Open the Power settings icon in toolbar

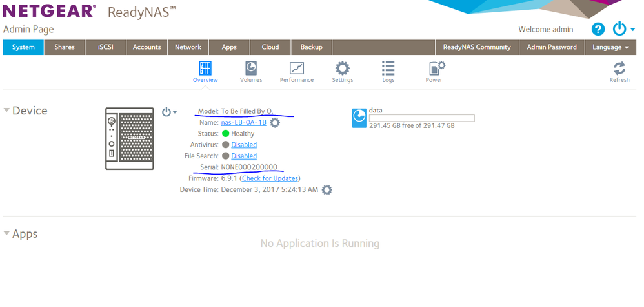[435, 69]
